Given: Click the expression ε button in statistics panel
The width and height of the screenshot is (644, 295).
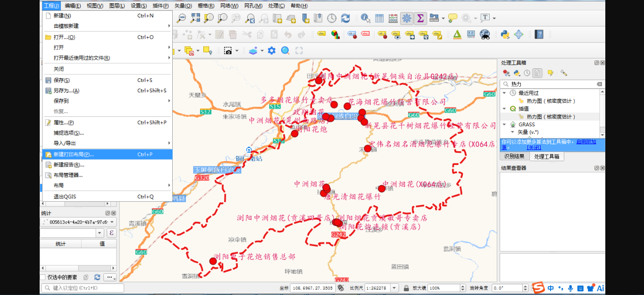Looking at the screenshot, I should (x=111, y=233).
